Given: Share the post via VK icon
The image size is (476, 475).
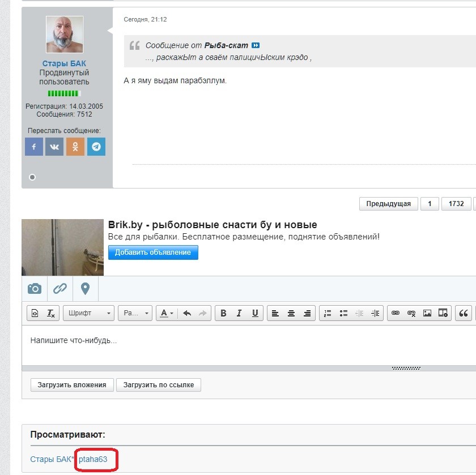Looking at the screenshot, I should pos(54,147).
